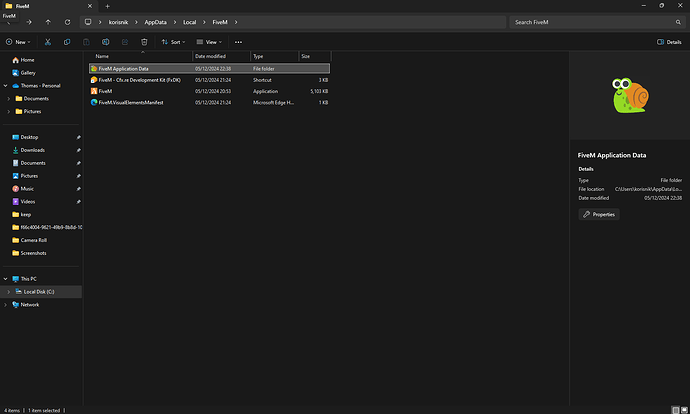
Task: Click AppData in the breadcrumb path
Action: point(155,22)
